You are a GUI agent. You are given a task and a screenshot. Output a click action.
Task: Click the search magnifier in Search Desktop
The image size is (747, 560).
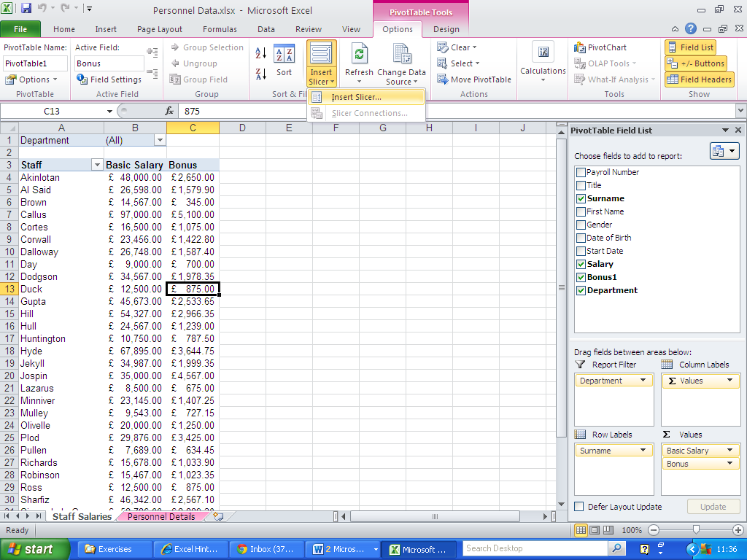[x=616, y=548]
